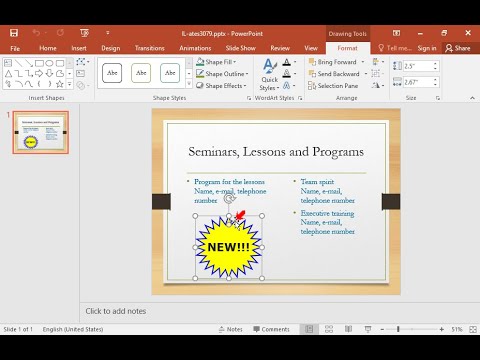Switch to Reading View
Image resolution: width=480 pixels, height=360 pixels.
348,329
